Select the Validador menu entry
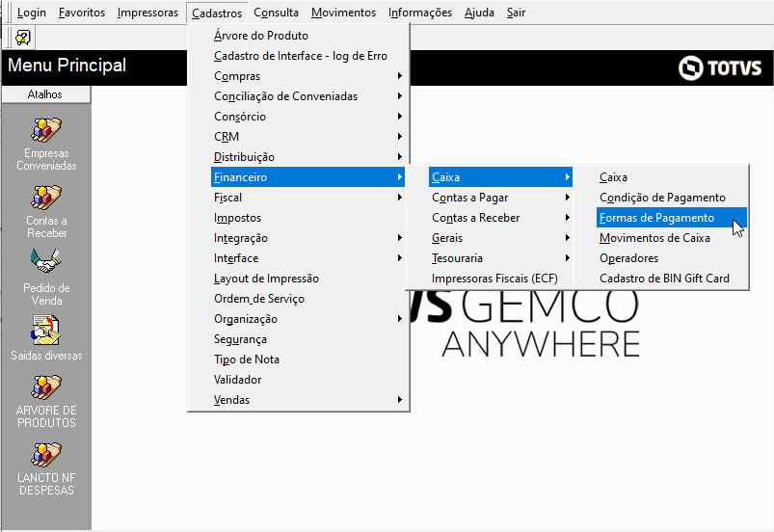774x532 pixels. pos(308,380)
